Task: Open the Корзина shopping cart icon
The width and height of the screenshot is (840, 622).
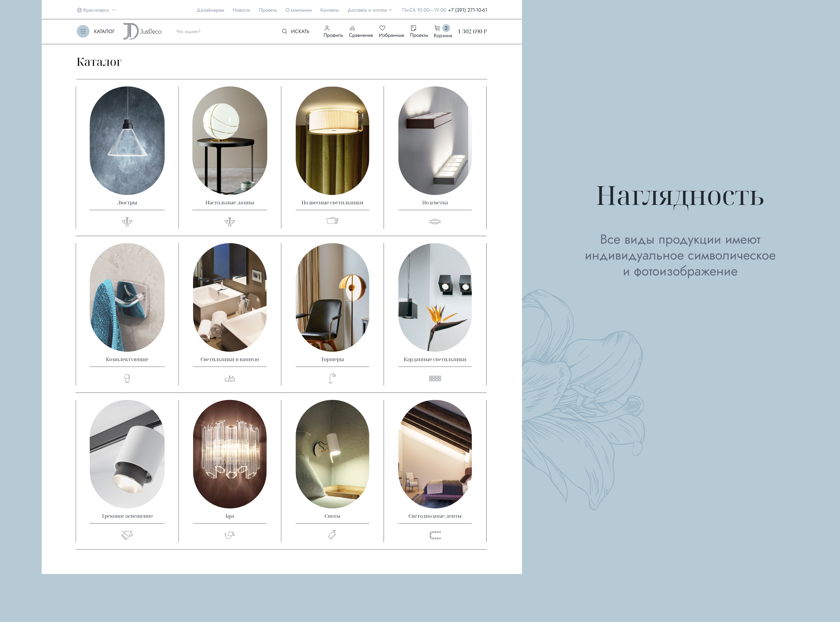Action: point(437,28)
